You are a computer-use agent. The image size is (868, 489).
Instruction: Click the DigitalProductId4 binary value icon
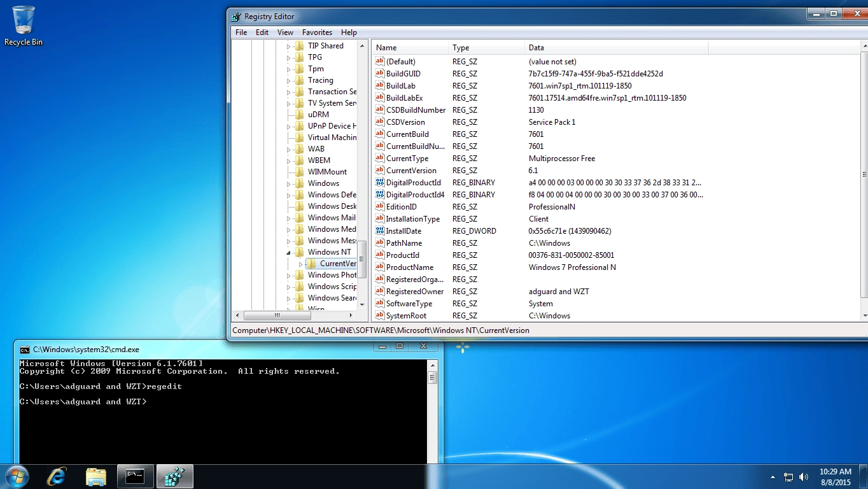coord(380,194)
